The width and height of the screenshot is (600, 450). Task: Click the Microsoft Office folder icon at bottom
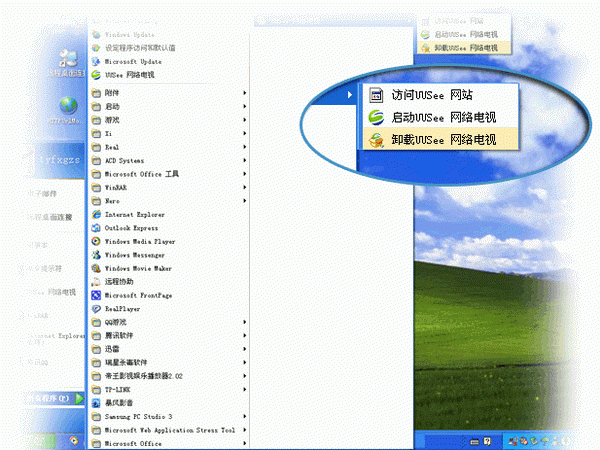tap(96, 443)
